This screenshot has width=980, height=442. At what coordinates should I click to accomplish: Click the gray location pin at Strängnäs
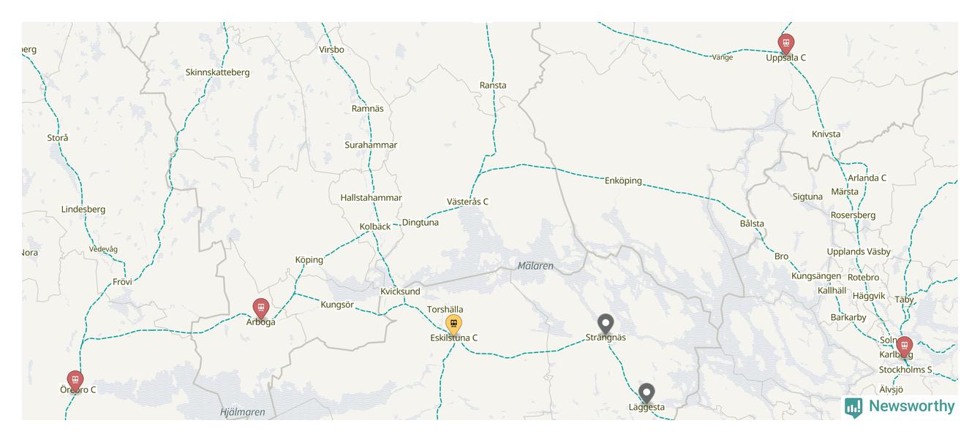point(605,324)
